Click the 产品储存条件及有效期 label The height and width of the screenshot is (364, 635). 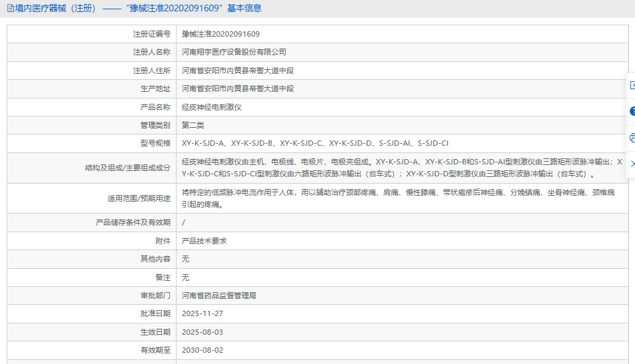[x=133, y=222]
